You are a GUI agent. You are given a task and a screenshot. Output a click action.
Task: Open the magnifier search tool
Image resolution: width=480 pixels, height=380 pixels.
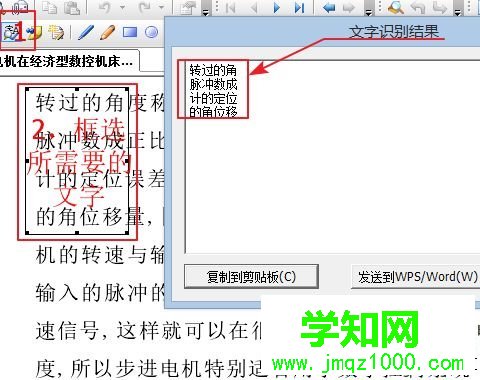click(396, 7)
